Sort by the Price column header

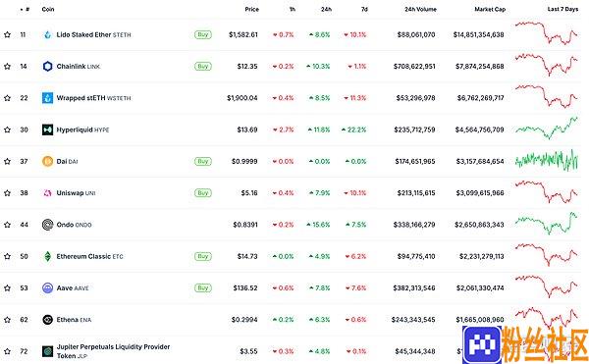click(x=251, y=9)
